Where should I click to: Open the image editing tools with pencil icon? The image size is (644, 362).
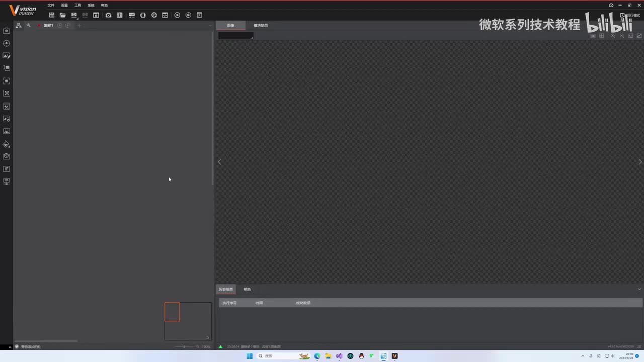coord(7,56)
